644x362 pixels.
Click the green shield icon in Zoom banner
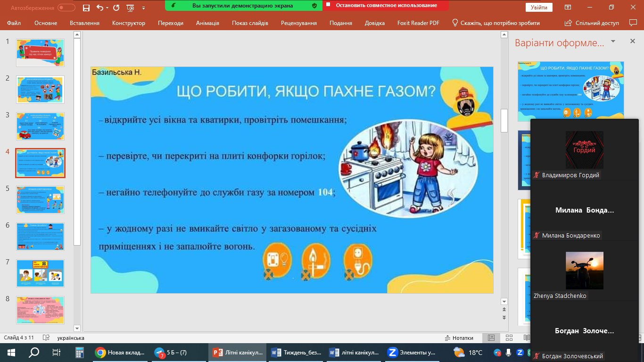point(314,6)
